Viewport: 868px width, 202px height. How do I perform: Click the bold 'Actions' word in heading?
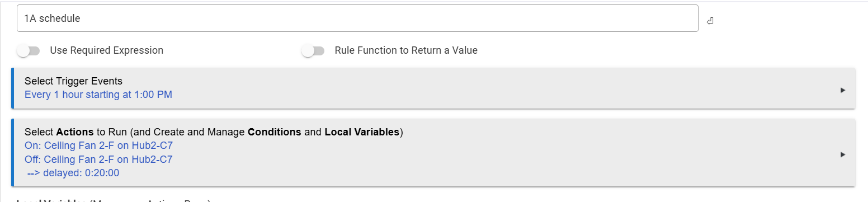[x=75, y=132]
